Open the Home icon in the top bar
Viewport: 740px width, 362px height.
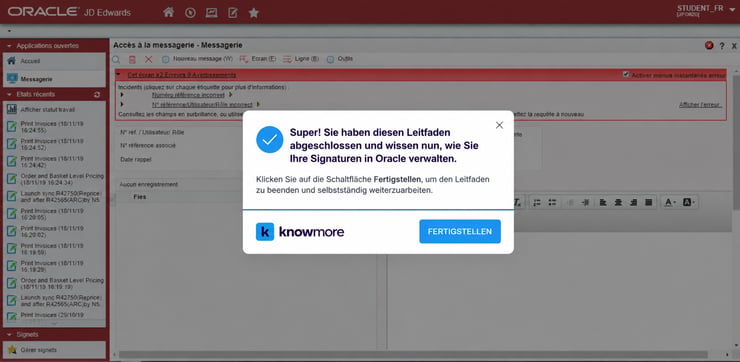pos(168,12)
